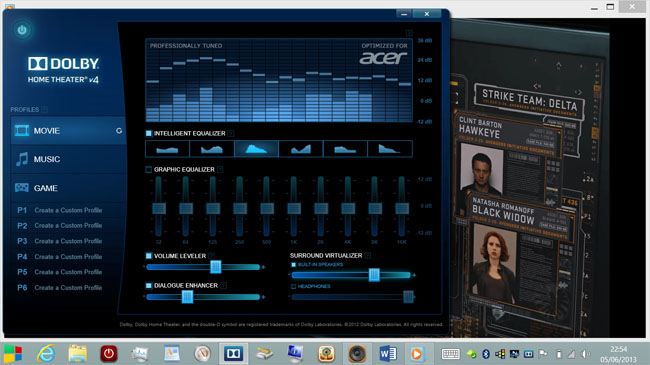
Task: Pick the last equalizer preset curve
Action: 390,148
